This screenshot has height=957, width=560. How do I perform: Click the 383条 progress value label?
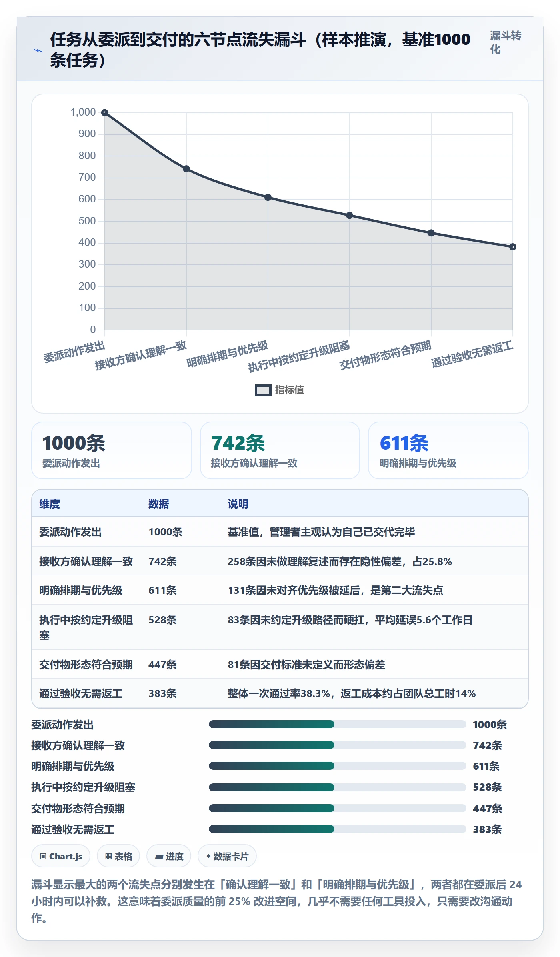tap(487, 829)
